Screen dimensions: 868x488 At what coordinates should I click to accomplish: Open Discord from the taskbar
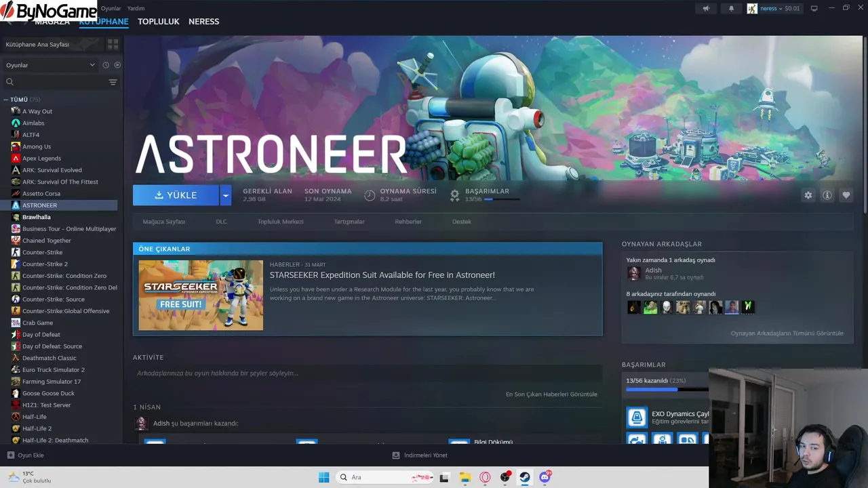[x=545, y=477]
